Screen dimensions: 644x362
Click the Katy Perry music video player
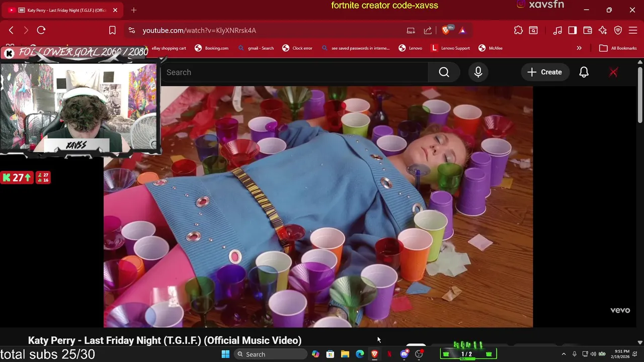pyautogui.click(x=318, y=207)
